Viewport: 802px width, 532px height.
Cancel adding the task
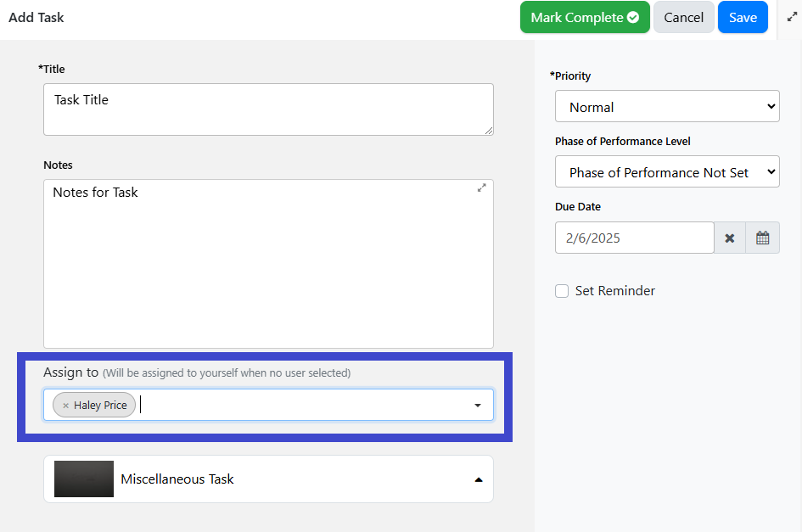coord(683,17)
